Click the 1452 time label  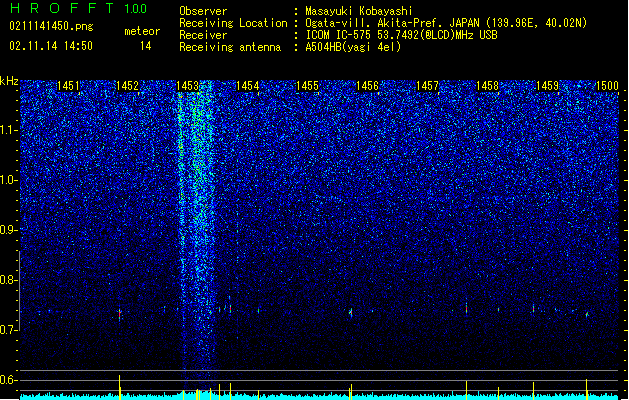[x=127, y=86]
